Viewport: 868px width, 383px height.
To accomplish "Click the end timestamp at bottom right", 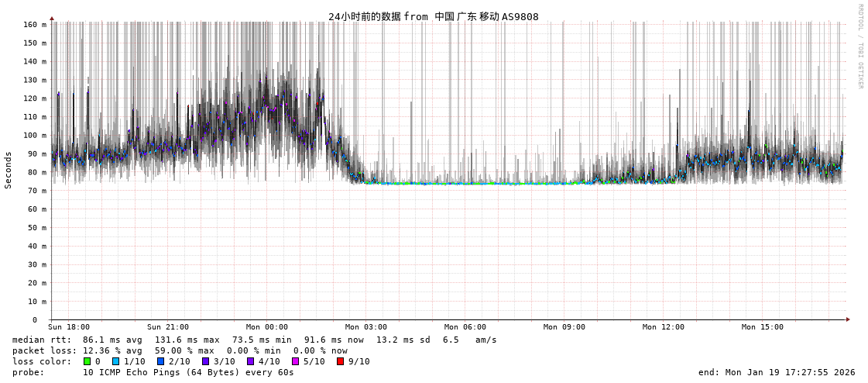I will pos(777,372).
